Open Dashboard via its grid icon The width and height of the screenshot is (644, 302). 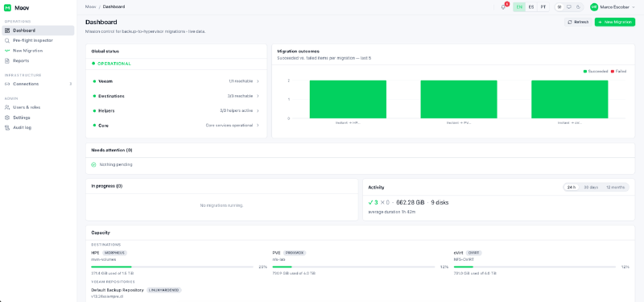[x=7, y=31]
